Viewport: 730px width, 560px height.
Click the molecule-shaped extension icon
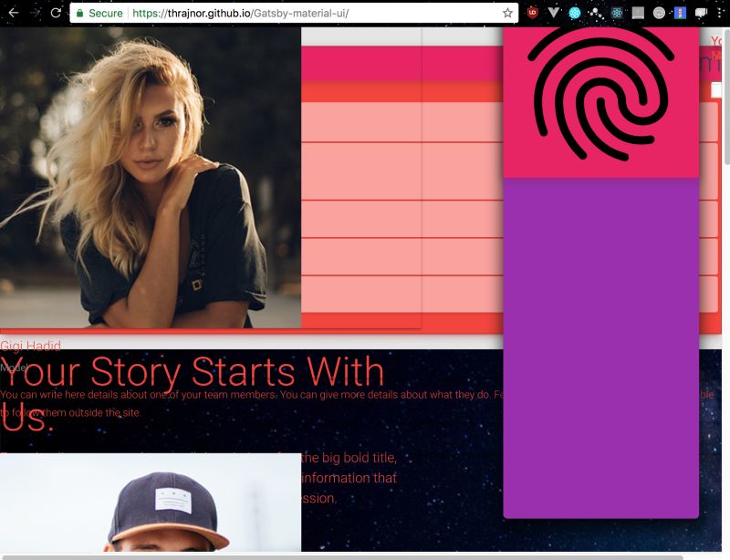click(x=595, y=13)
